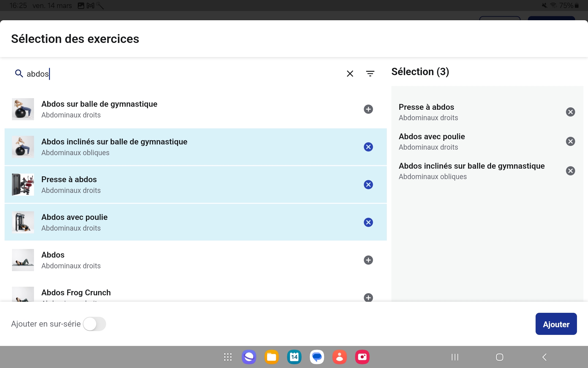Image resolution: width=588 pixels, height=368 pixels.
Task: Tap the home navigation button
Action: [499, 357]
